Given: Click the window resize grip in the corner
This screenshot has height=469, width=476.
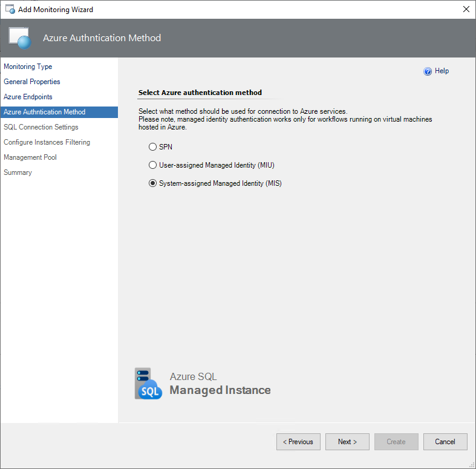Looking at the screenshot, I should (472, 465).
